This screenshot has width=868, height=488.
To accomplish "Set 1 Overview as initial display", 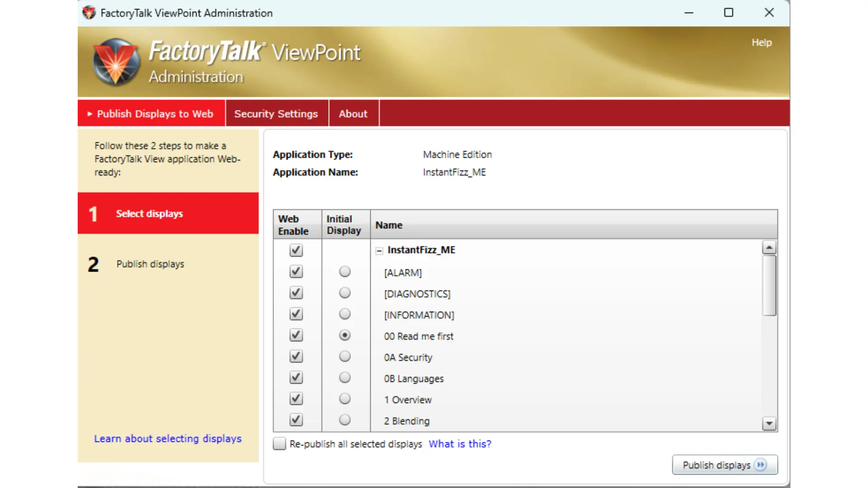I will (x=344, y=399).
